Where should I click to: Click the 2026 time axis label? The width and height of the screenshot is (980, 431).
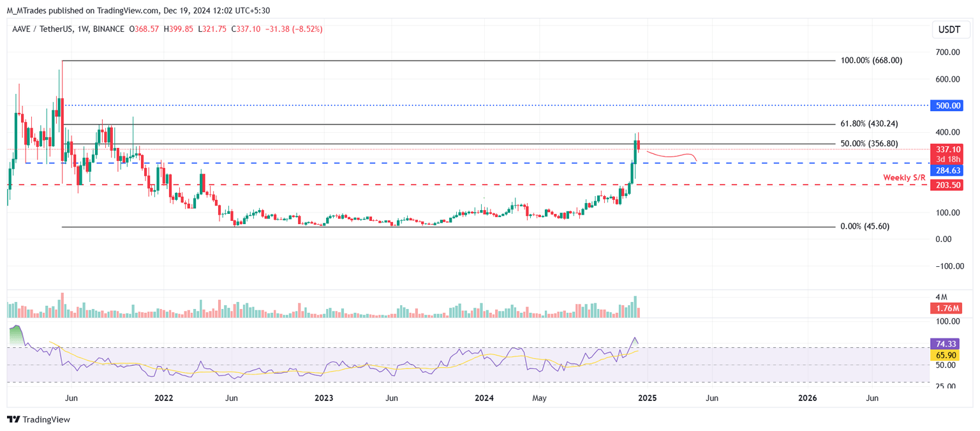pyautogui.click(x=807, y=398)
